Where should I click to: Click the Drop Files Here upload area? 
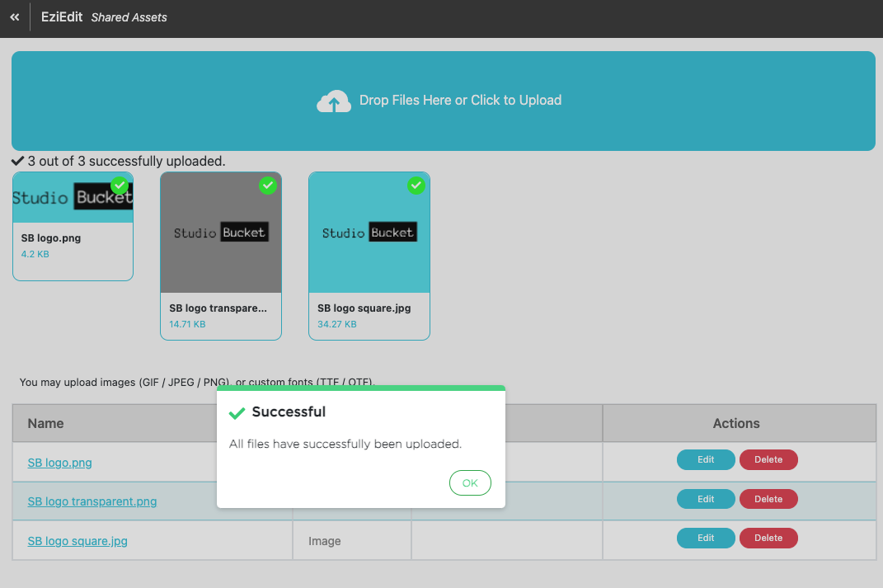coord(444,101)
